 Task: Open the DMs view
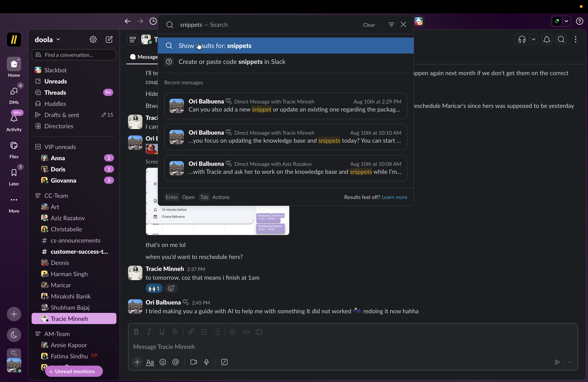(x=14, y=95)
